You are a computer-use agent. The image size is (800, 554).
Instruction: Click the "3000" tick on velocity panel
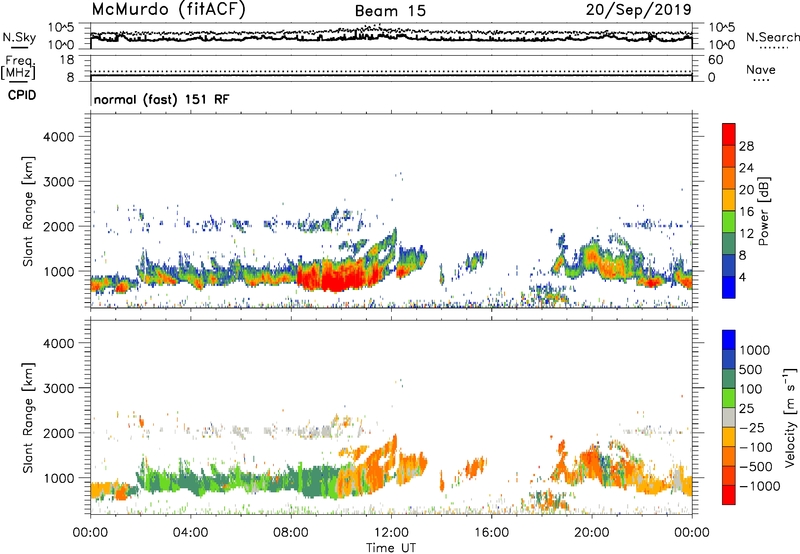tap(58, 388)
